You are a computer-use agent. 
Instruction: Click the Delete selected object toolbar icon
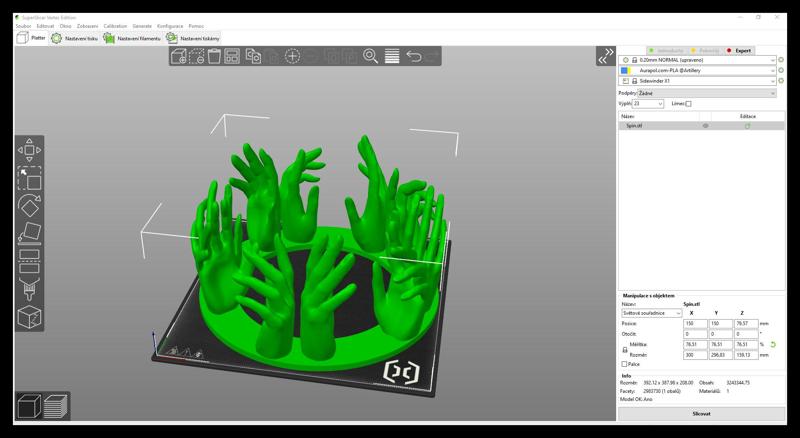point(196,56)
